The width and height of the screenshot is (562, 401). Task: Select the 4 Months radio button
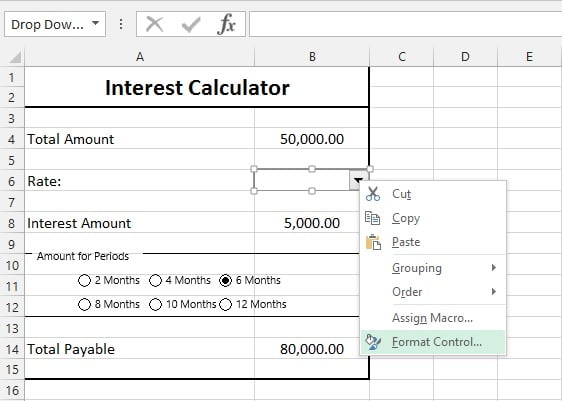pos(155,280)
